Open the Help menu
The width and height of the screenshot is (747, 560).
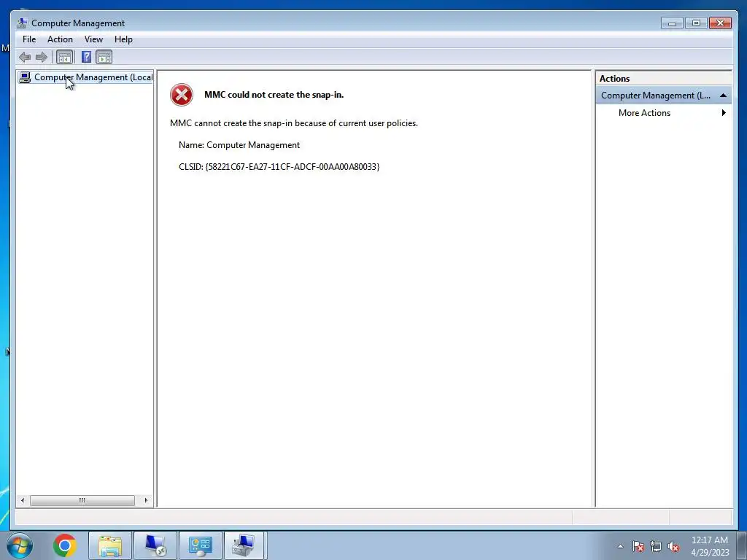tap(123, 39)
